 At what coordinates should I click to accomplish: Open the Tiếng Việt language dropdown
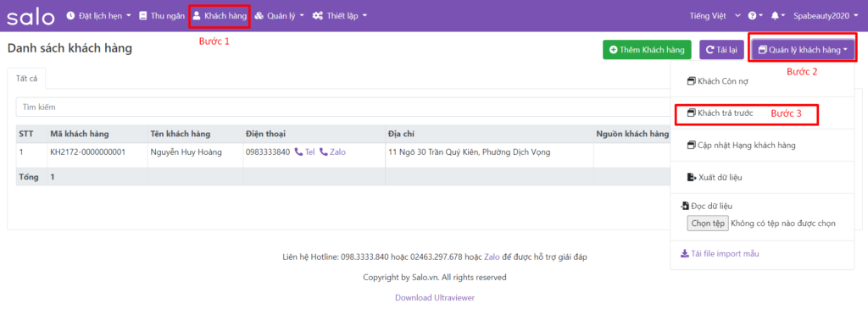715,16
